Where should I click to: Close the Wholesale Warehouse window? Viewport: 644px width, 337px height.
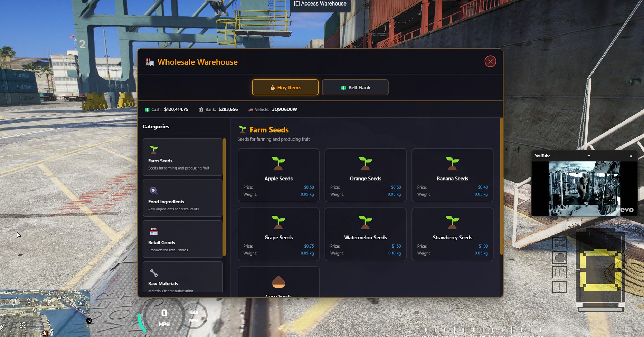(x=490, y=61)
